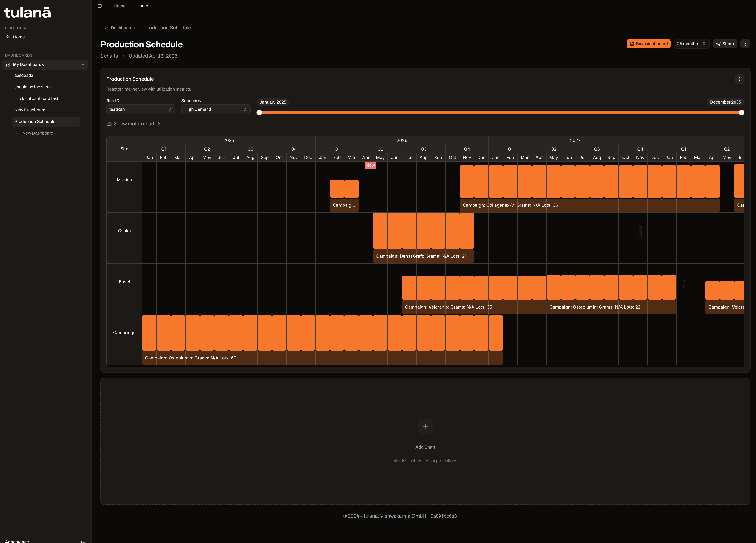Select the Home icon under Platform
The image size is (756, 543).
coord(8,37)
